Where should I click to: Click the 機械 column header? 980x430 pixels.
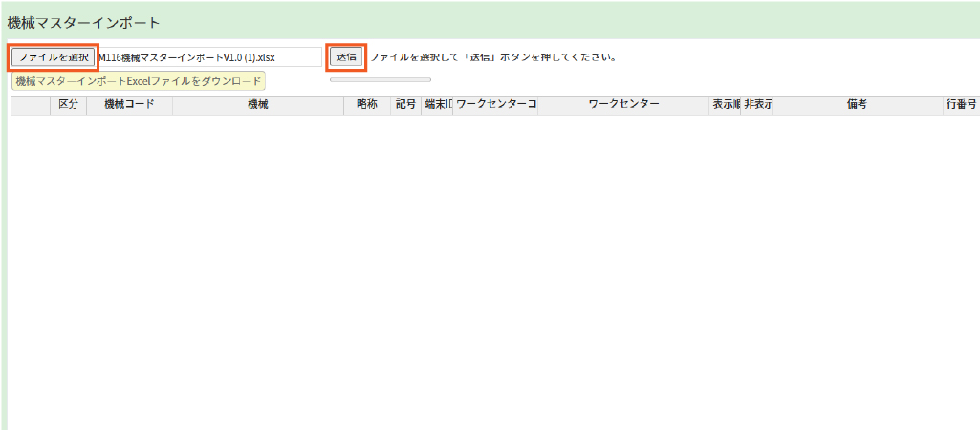point(257,105)
